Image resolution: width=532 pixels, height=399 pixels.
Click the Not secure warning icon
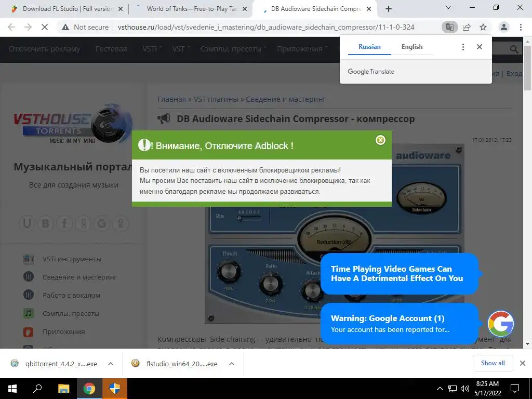[x=65, y=27]
